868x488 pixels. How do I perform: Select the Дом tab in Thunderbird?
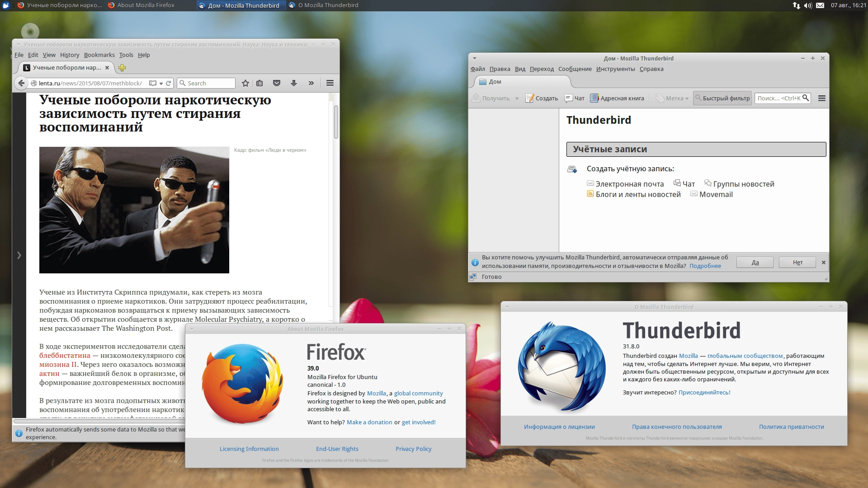[522, 82]
